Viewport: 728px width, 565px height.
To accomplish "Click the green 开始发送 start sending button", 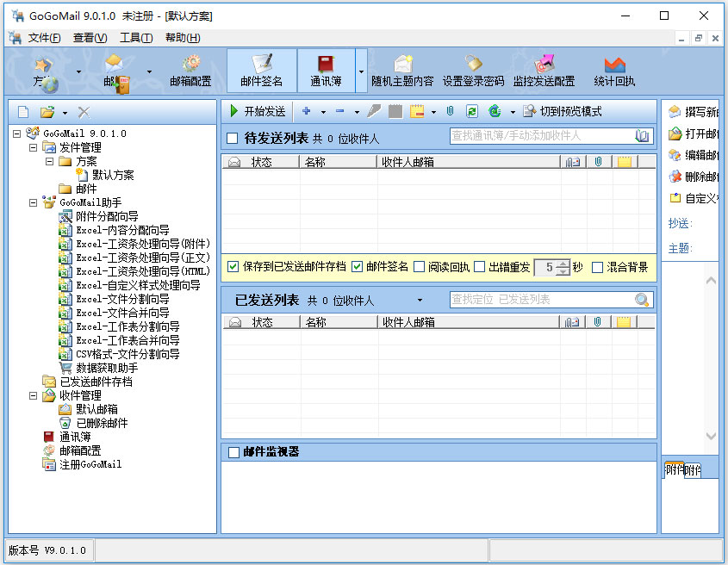I will [257, 111].
